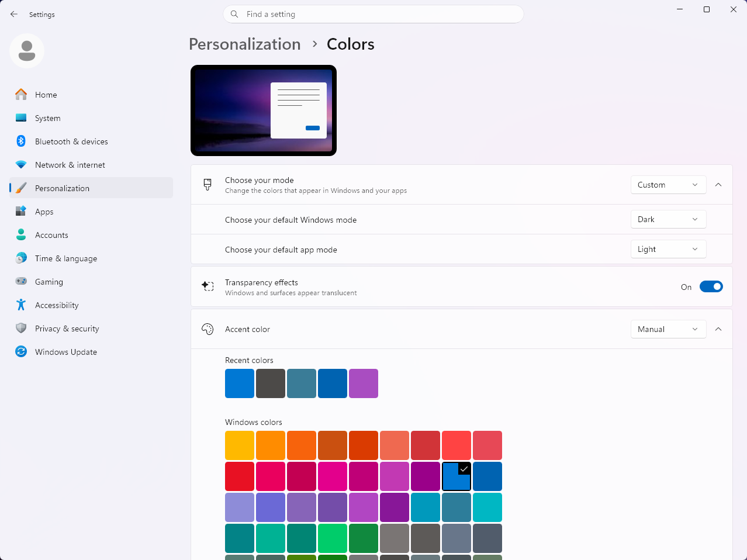Open the Bluetooth & devices icon
The image size is (747, 560).
(21, 141)
